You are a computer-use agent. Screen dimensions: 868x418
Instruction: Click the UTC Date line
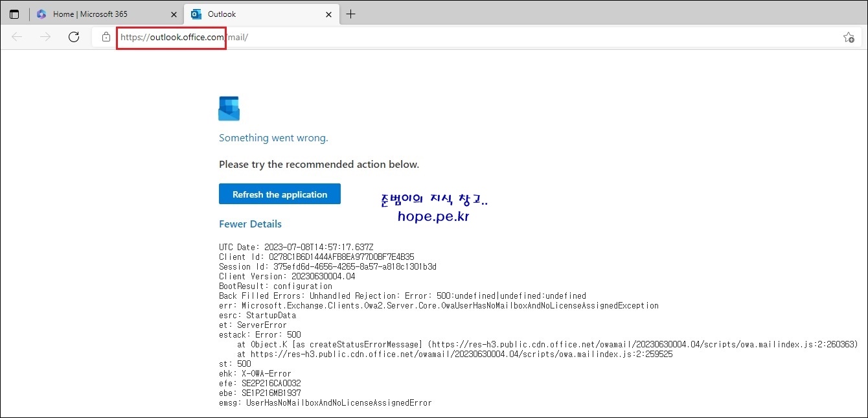296,247
